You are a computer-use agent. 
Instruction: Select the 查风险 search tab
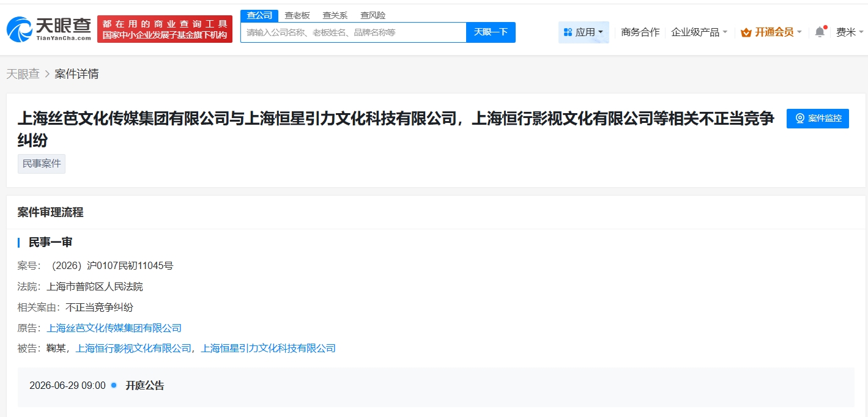coord(373,15)
